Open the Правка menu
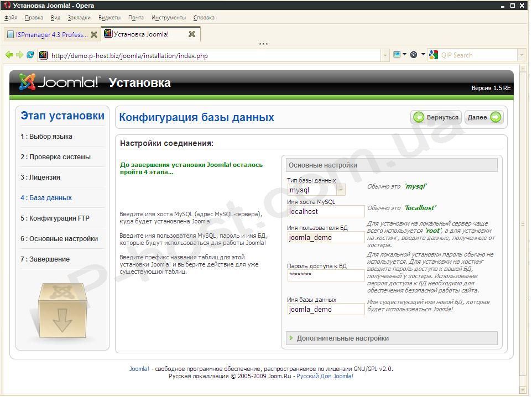 [x=34, y=18]
